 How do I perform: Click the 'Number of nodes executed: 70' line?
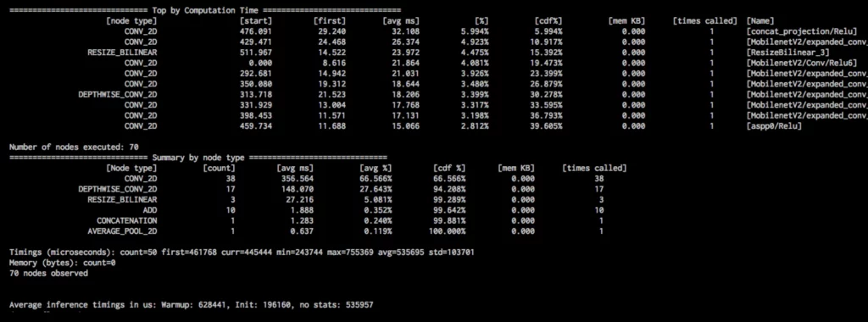point(74,147)
